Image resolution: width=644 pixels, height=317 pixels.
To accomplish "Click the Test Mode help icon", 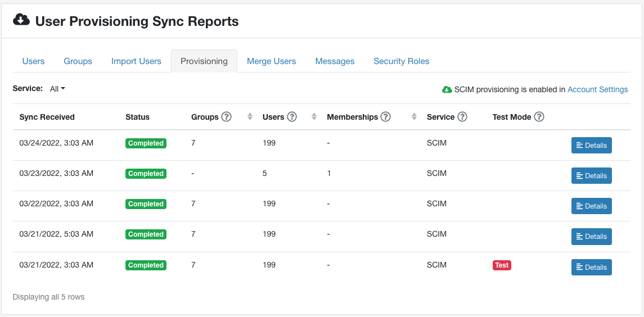I will 539,117.
